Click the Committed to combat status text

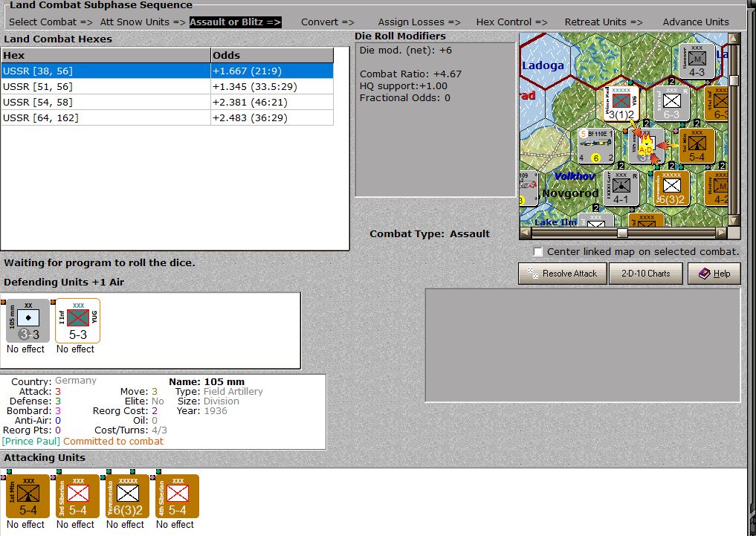(113, 442)
